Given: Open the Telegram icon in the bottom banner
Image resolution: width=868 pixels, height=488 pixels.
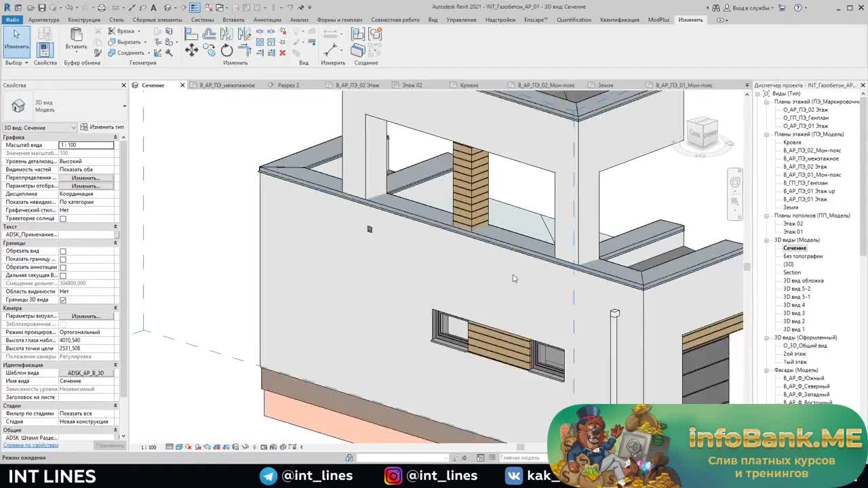Looking at the screenshot, I should (269, 476).
